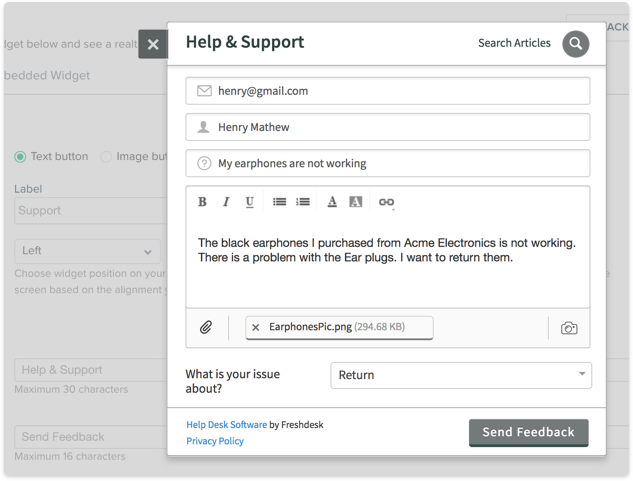The width and height of the screenshot is (633, 481).
Task: Close the Help & Support widget
Action: click(153, 44)
